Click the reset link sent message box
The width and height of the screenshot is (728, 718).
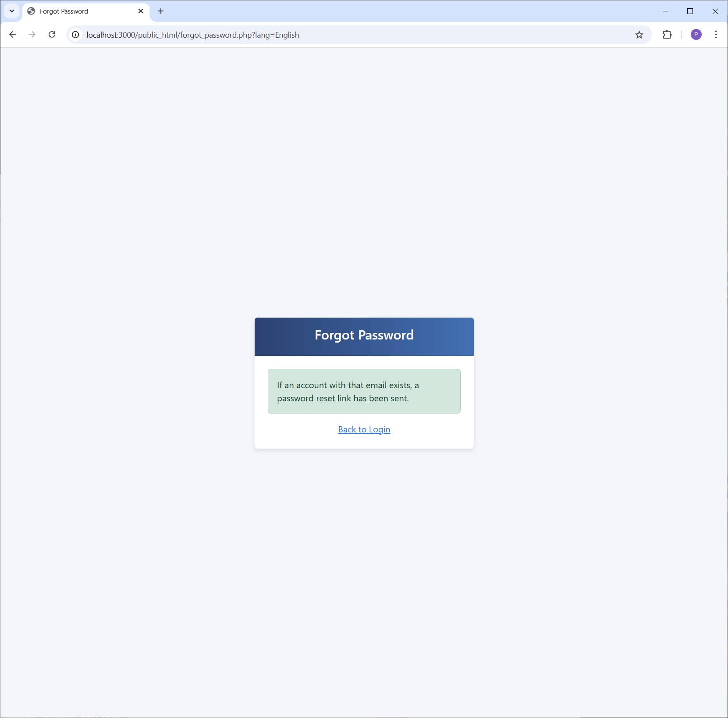point(364,391)
